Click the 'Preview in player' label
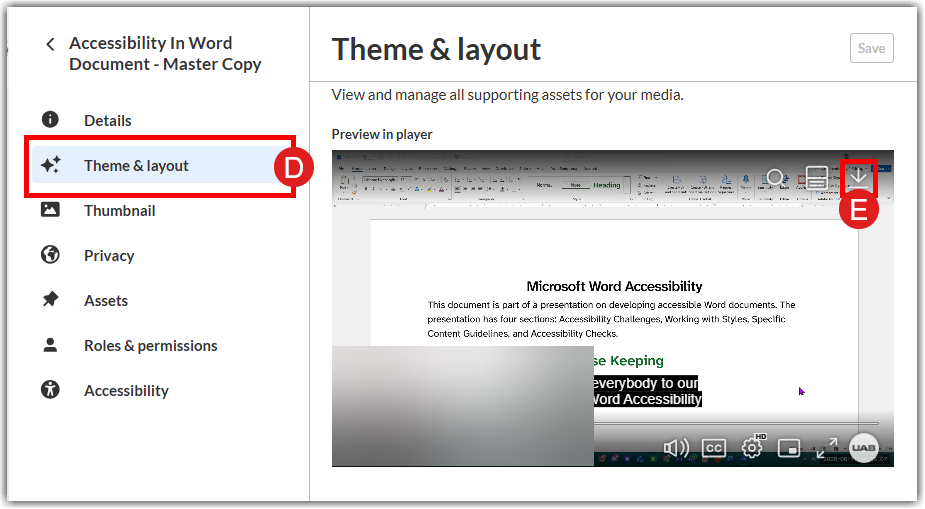 [382, 134]
